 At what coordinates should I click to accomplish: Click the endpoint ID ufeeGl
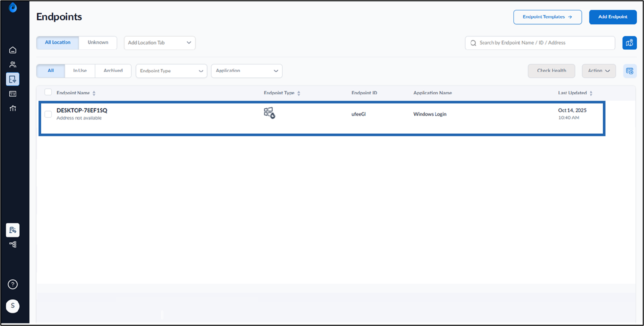pyautogui.click(x=359, y=114)
